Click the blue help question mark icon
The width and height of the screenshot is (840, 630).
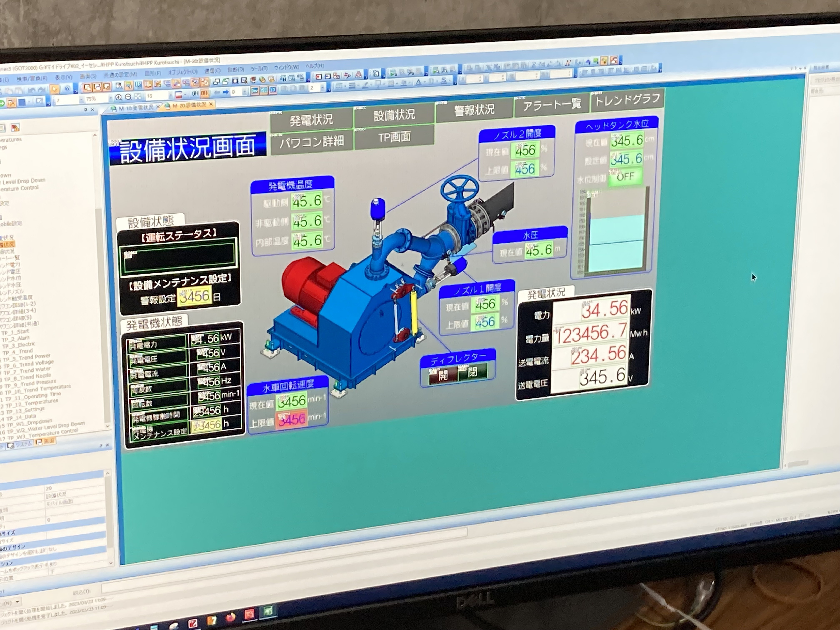(67, 89)
